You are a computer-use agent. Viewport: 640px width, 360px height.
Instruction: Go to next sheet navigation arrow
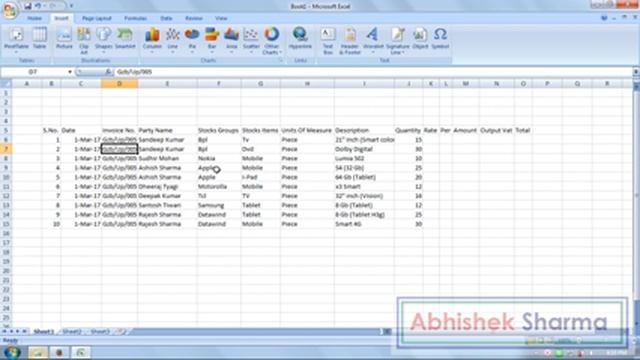click(18, 331)
